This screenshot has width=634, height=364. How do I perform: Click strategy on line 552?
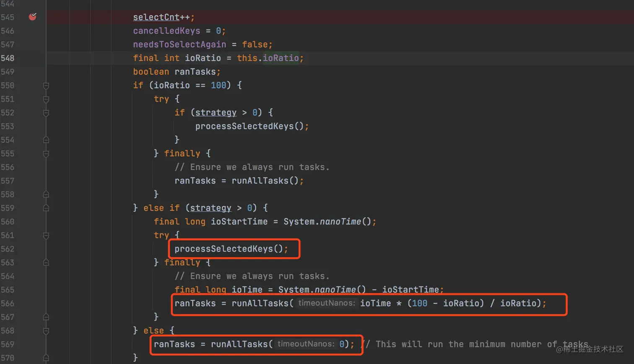(x=216, y=113)
